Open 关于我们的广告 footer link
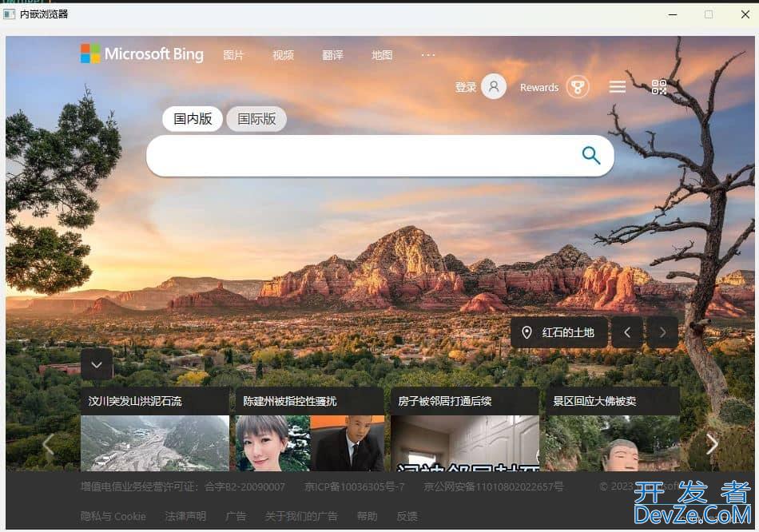The width and height of the screenshot is (759, 532). 301,517
